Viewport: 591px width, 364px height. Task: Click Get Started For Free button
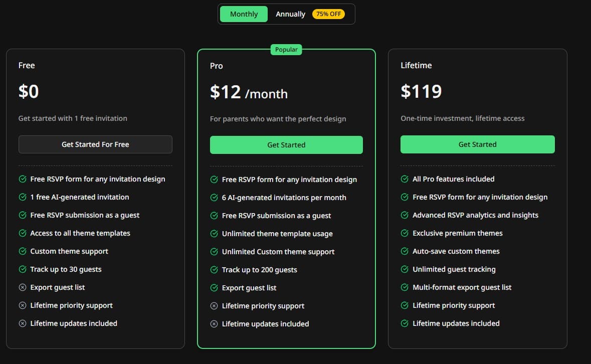tap(95, 144)
